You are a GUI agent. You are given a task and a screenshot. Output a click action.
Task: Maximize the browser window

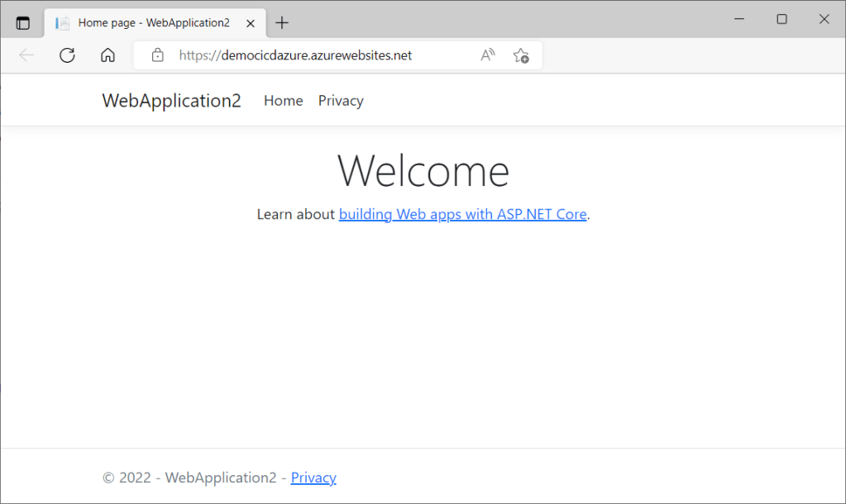(781, 20)
